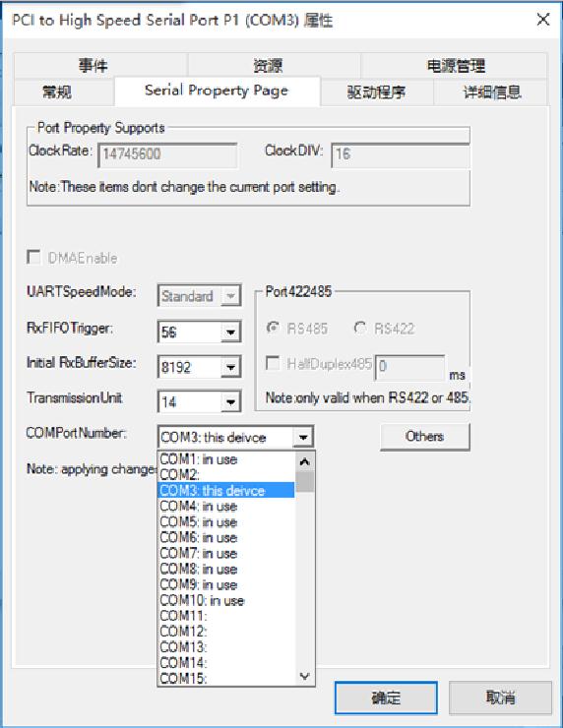
Task: Select the 电源管理 tab
Action: pos(455,65)
